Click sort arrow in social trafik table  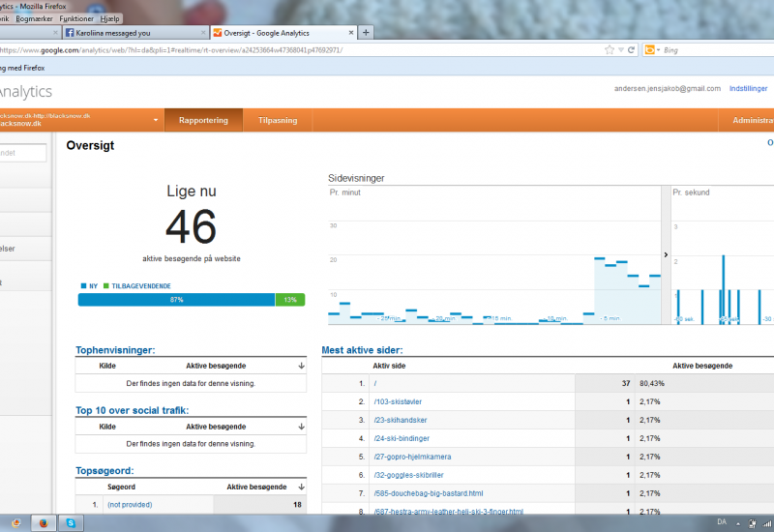coord(301,427)
